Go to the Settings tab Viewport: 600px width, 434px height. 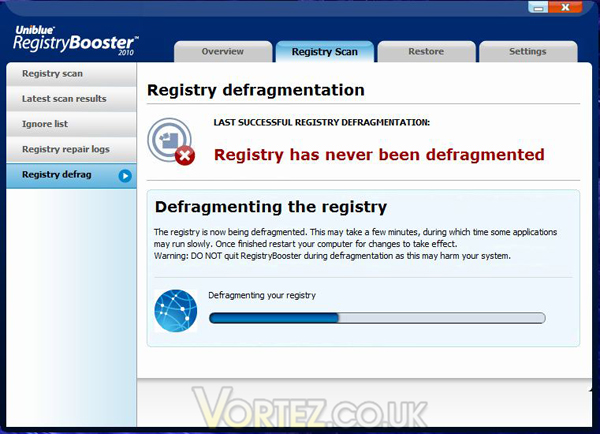(x=528, y=52)
